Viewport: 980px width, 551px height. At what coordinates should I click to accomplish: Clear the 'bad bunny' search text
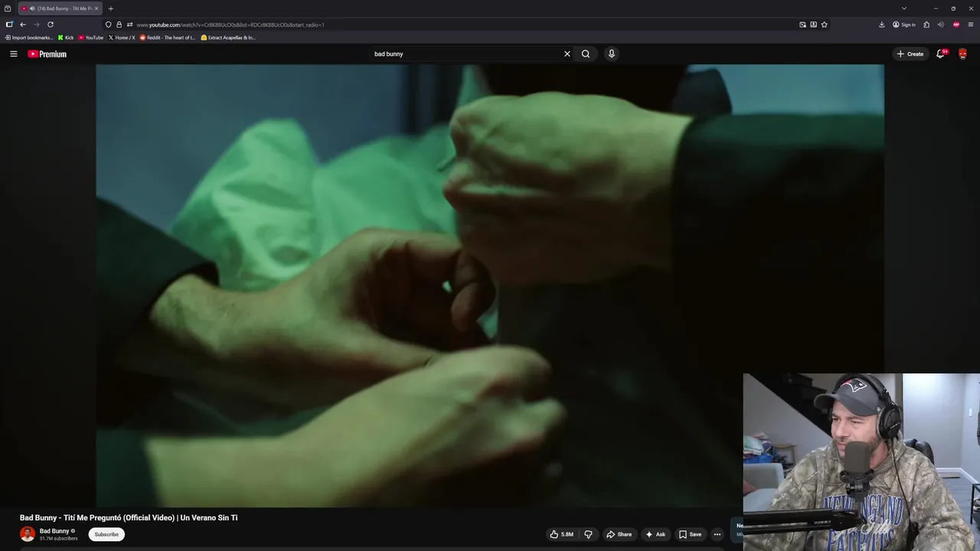tap(567, 54)
